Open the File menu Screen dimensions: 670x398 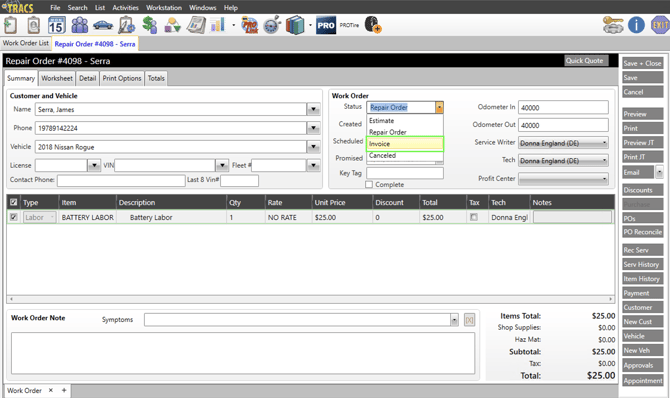click(55, 8)
